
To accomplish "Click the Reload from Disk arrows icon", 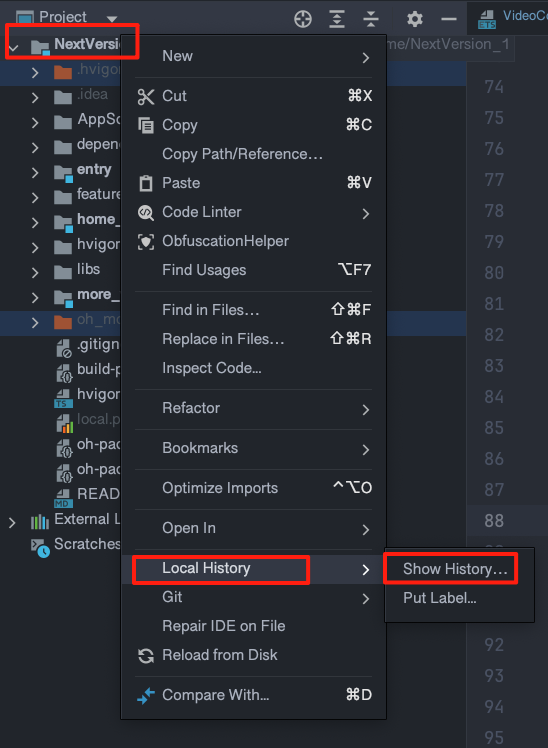I will tap(146, 655).
